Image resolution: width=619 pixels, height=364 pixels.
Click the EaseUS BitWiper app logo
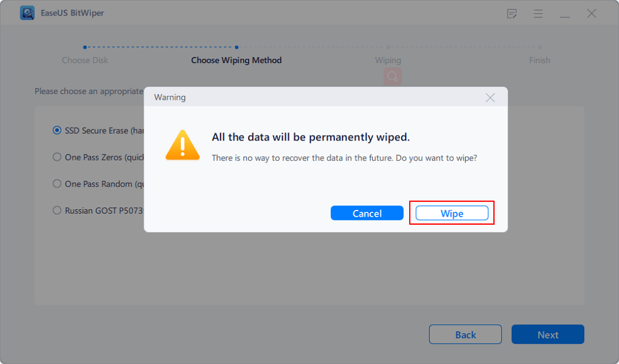(x=27, y=13)
